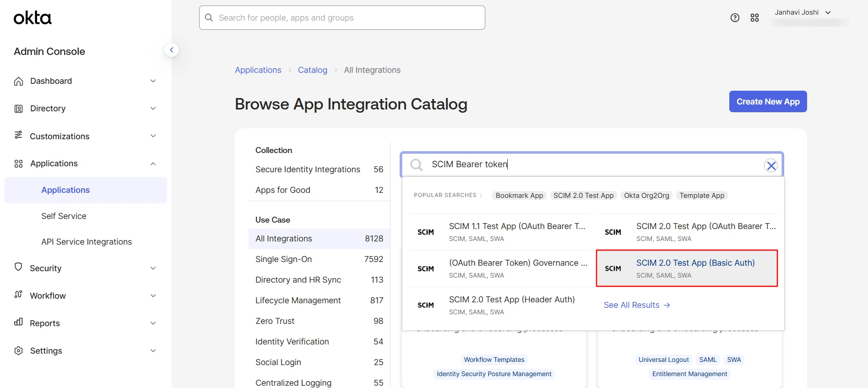Select Lifecycle Management use case filter

pyautogui.click(x=319, y=301)
